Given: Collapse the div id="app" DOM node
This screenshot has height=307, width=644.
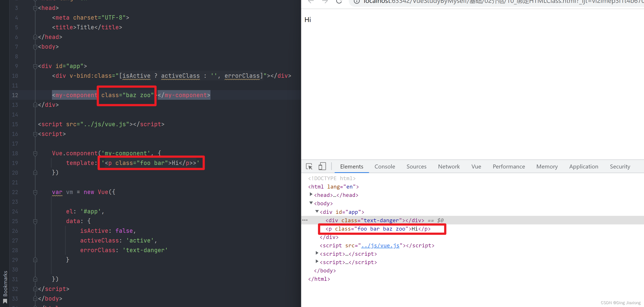Looking at the screenshot, I should point(317,211).
